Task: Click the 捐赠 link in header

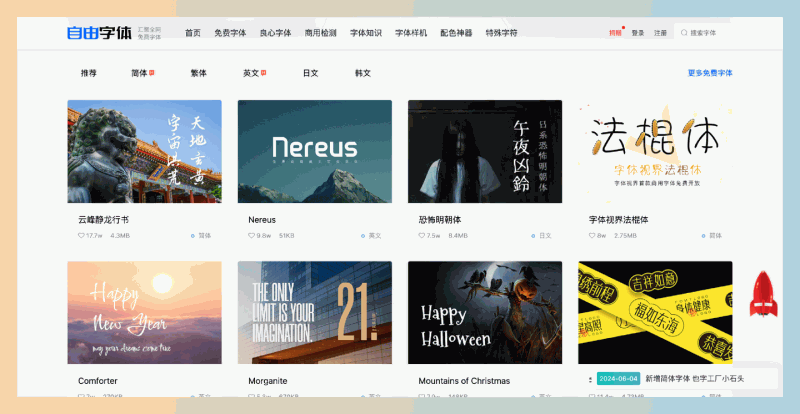Action: point(615,33)
